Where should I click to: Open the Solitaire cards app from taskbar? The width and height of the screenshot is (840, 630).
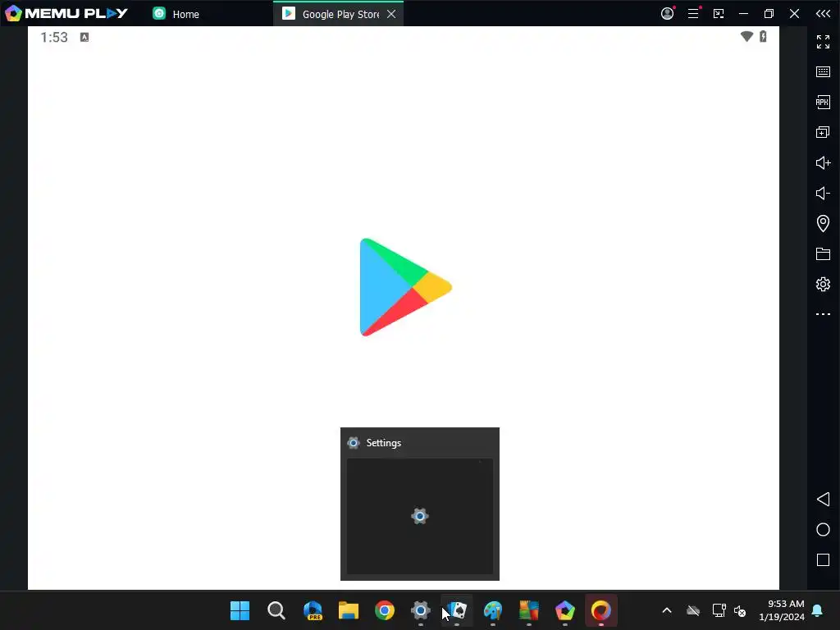point(457,610)
